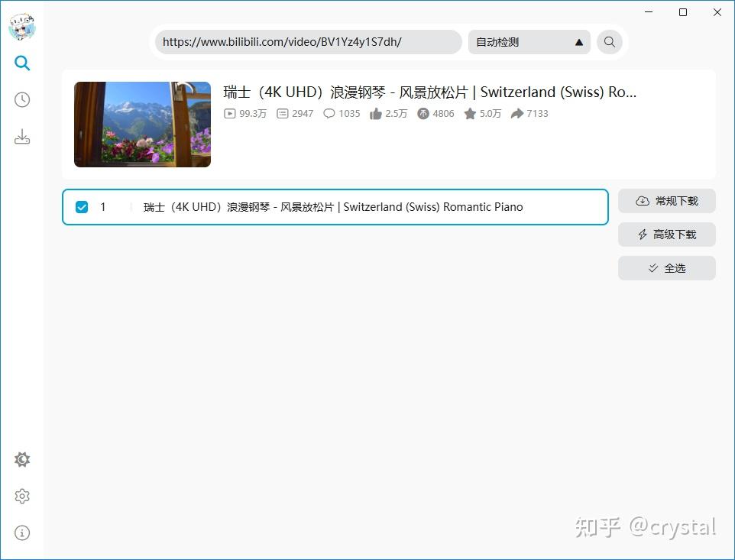Open the downloads manager in the sidebar
This screenshot has width=735, height=560.
point(22,136)
